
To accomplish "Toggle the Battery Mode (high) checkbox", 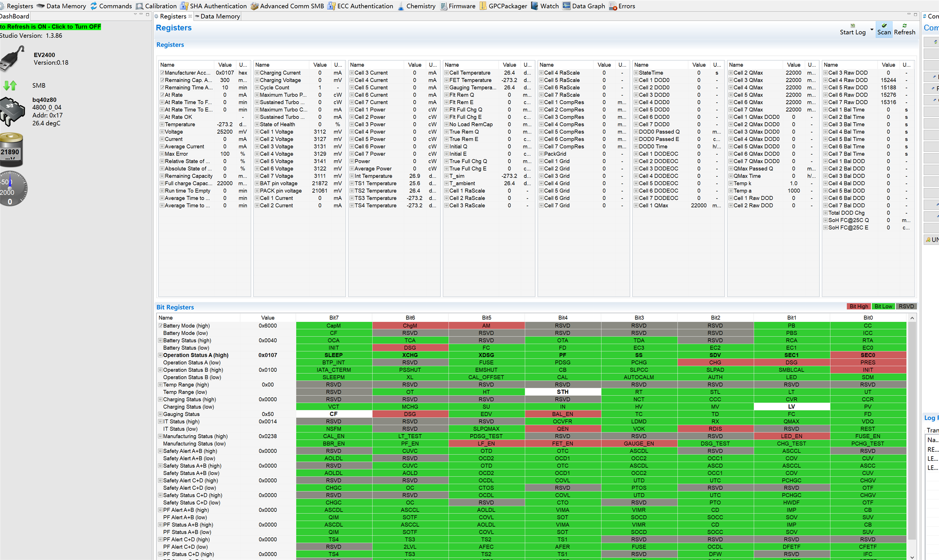I will click(160, 326).
